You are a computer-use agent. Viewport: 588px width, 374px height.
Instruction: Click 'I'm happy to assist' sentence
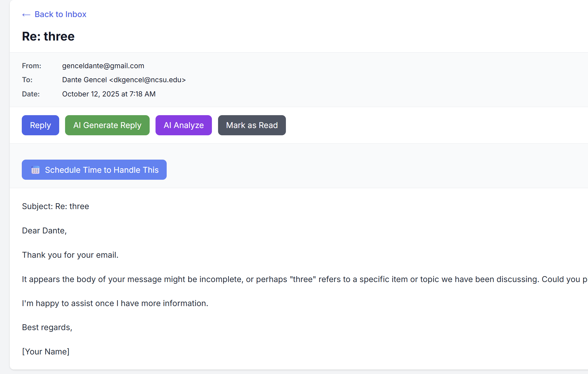pos(115,303)
